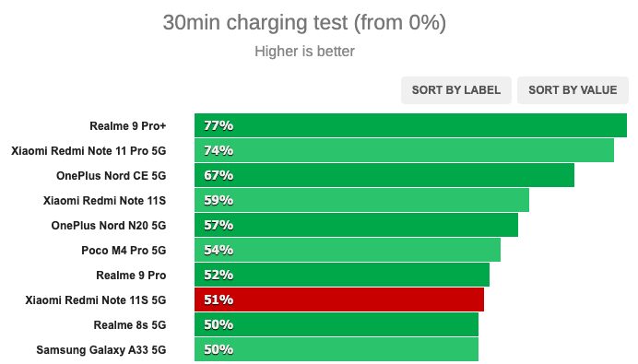Select the Realme 9 Pro 52% bar

pos(342,275)
